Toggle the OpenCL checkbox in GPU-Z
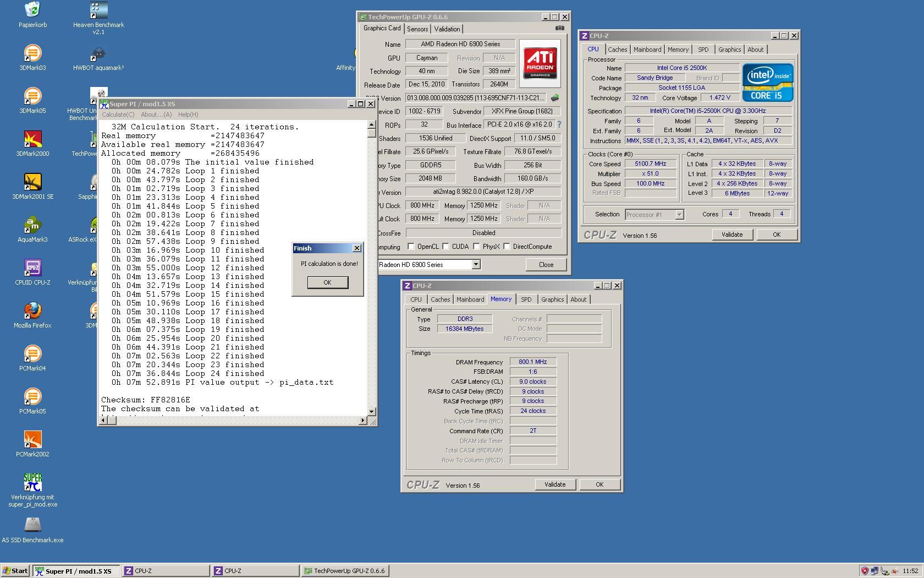This screenshot has height=578, width=924. click(x=411, y=247)
